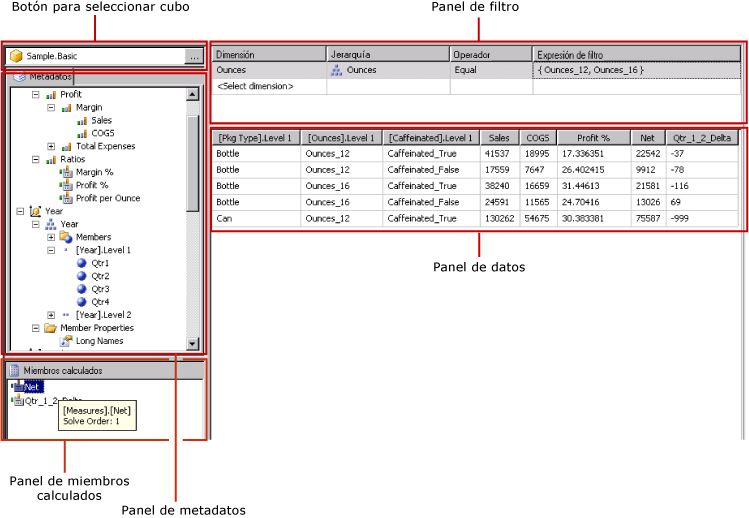Click the metadata tree scroll up arrow
749x518 pixels.
tap(193, 94)
